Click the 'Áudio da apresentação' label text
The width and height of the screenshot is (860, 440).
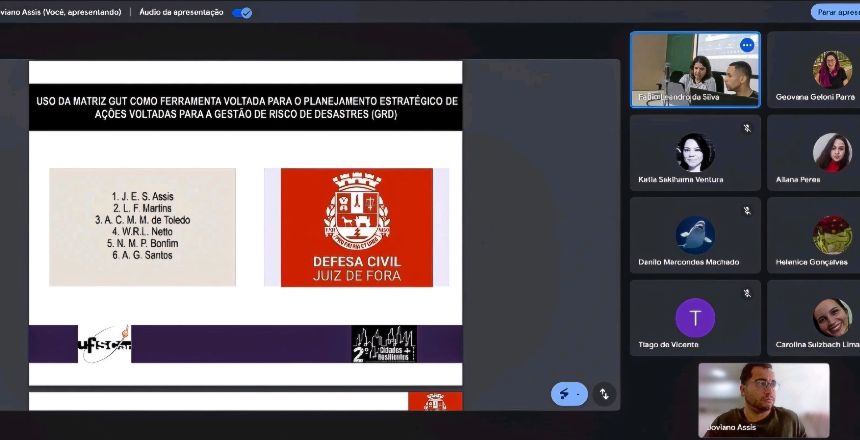[x=181, y=12]
